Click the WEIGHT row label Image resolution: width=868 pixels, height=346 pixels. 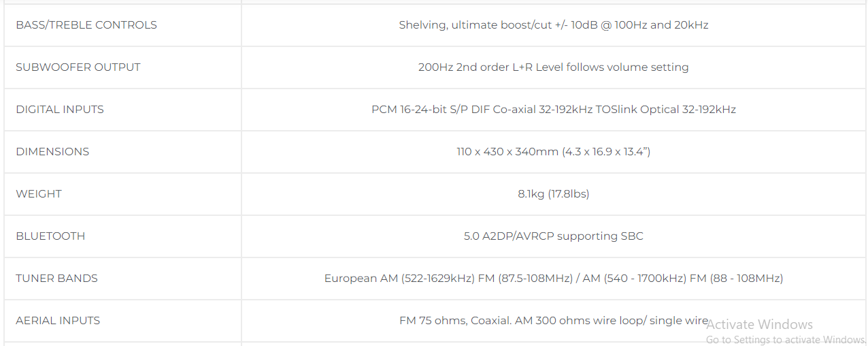point(39,194)
